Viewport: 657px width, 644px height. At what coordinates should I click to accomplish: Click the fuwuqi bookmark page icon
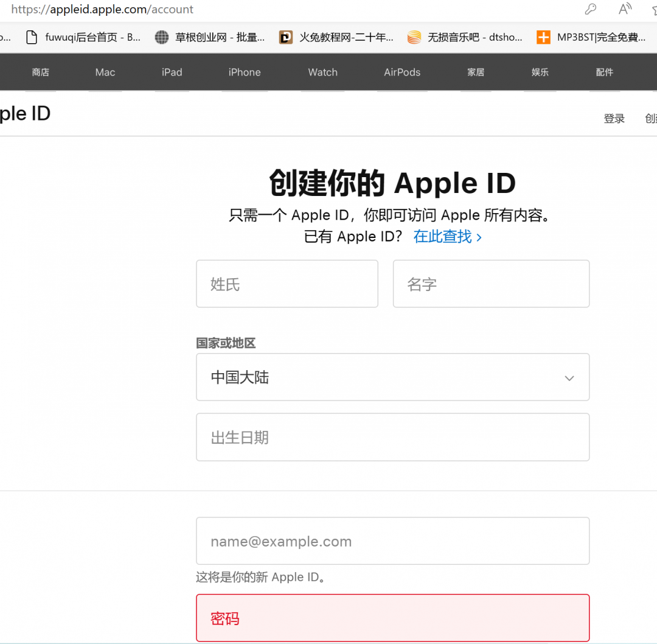tap(32, 37)
